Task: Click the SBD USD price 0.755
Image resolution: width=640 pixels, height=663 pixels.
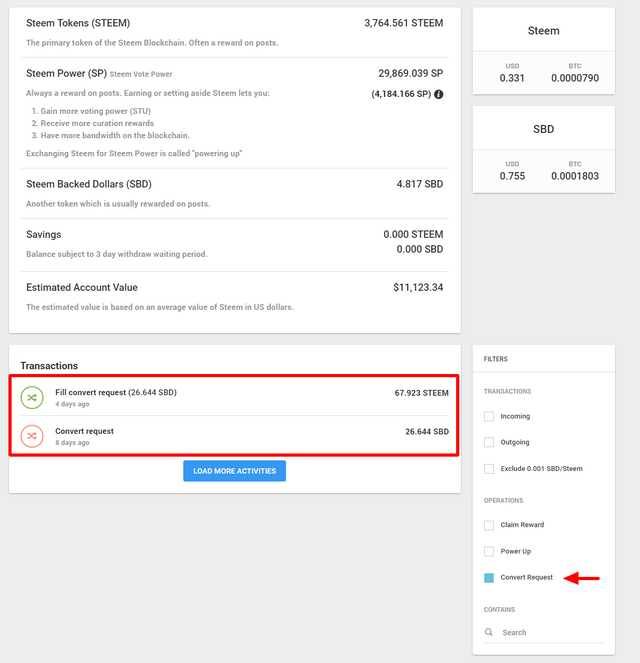Action: point(512,176)
